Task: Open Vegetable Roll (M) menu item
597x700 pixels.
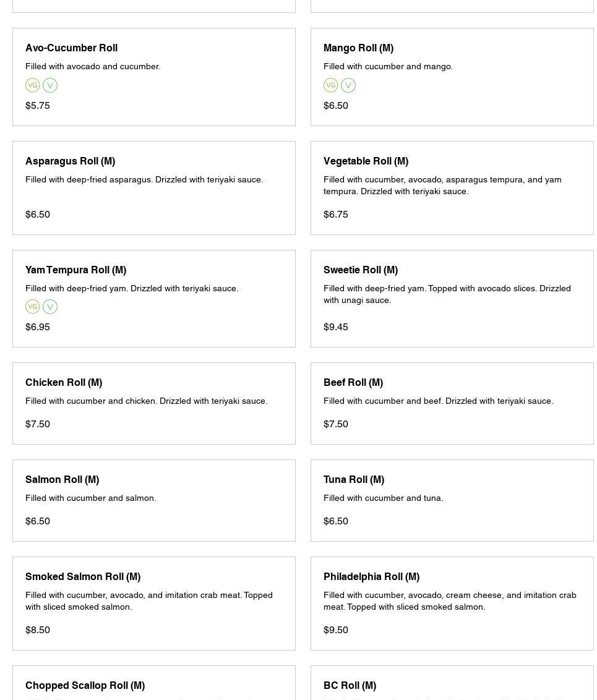Action: (x=366, y=161)
